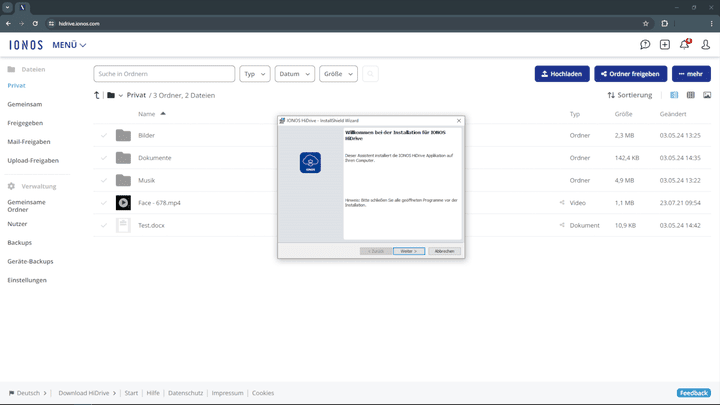Viewport: 720px width, 405px height.
Task: Click the Face - 678.mp4 video thumbnail
Action: tap(123, 202)
